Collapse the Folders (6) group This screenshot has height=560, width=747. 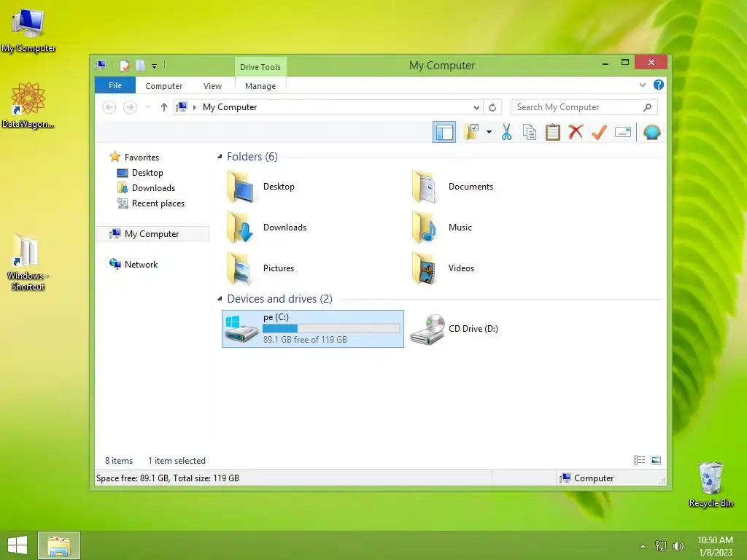[x=220, y=157]
